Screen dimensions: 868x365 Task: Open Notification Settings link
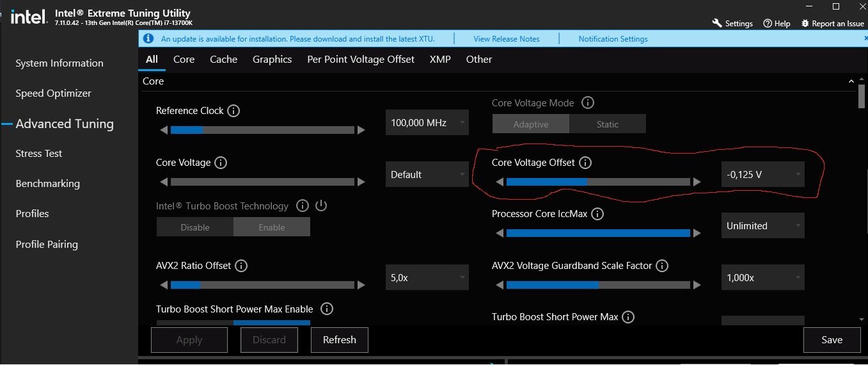click(613, 39)
